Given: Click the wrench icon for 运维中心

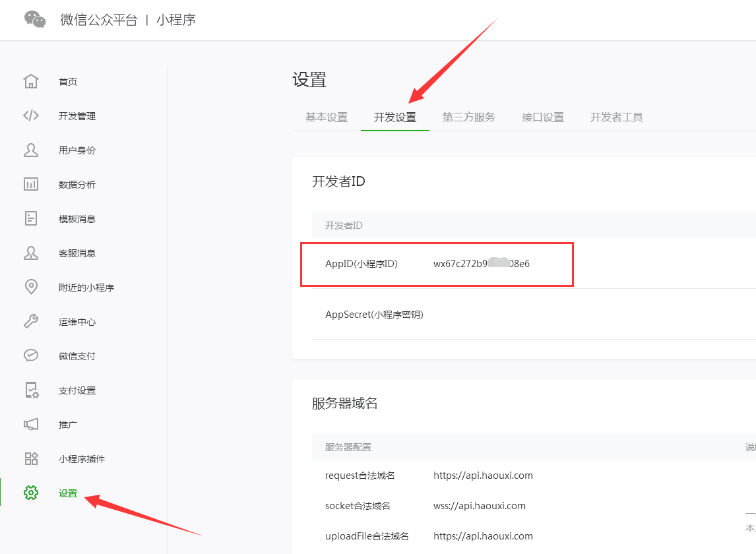Looking at the screenshot, I should tap(31, 321).
